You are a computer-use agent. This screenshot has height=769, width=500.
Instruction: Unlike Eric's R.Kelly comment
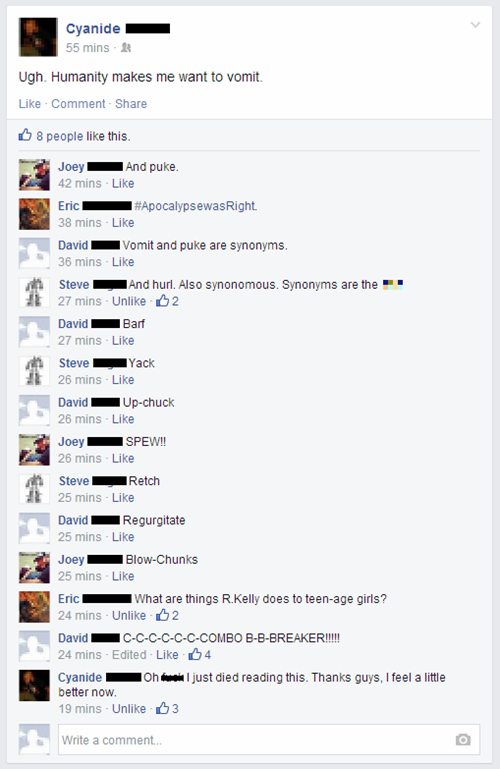[x=129, y=615]
